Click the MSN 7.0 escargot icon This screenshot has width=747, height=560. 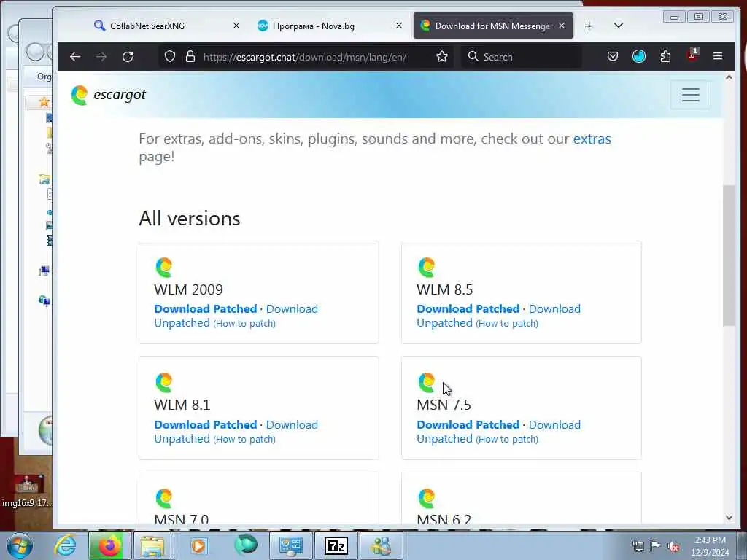[x=164, y=499]
